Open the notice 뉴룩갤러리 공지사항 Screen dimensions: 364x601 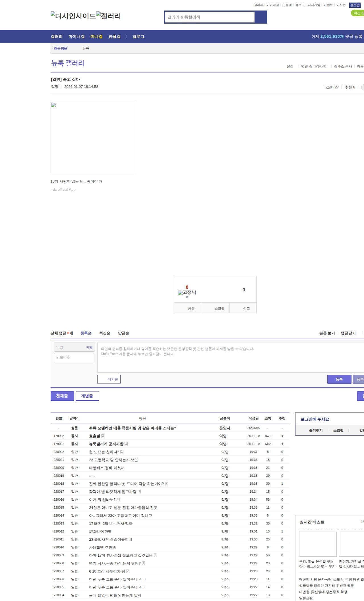click(x=106, y=444)
